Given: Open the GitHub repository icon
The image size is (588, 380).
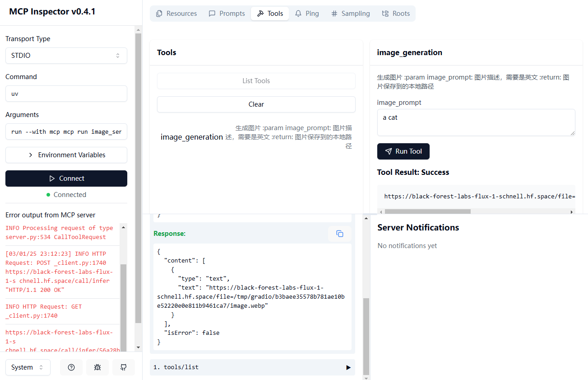Looking at the screenshot, I should point(124,367).
